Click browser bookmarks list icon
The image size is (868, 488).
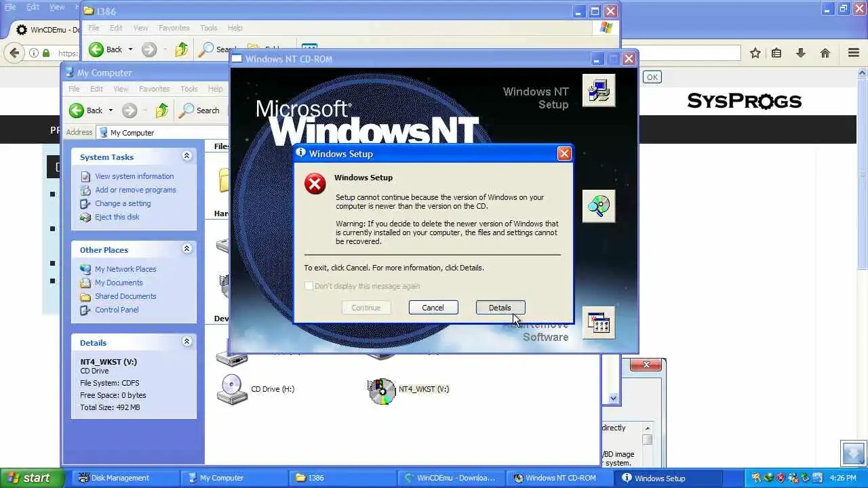point(776,53)
